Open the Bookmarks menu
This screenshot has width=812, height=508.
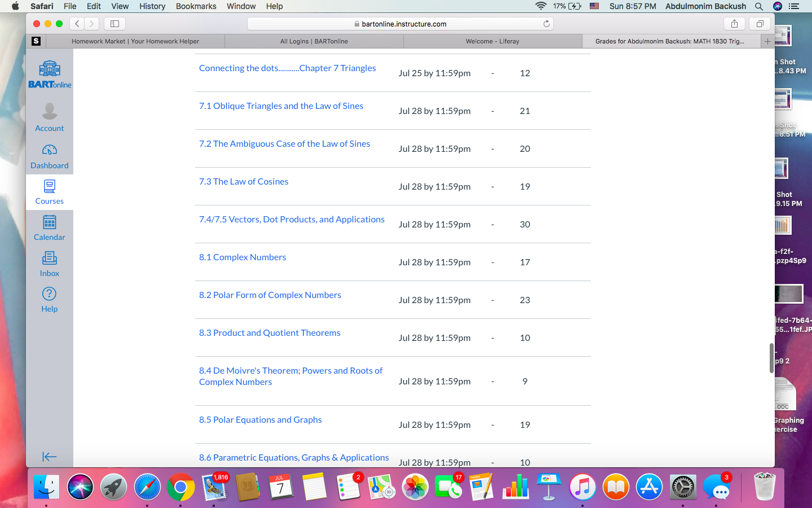(196, 6)
